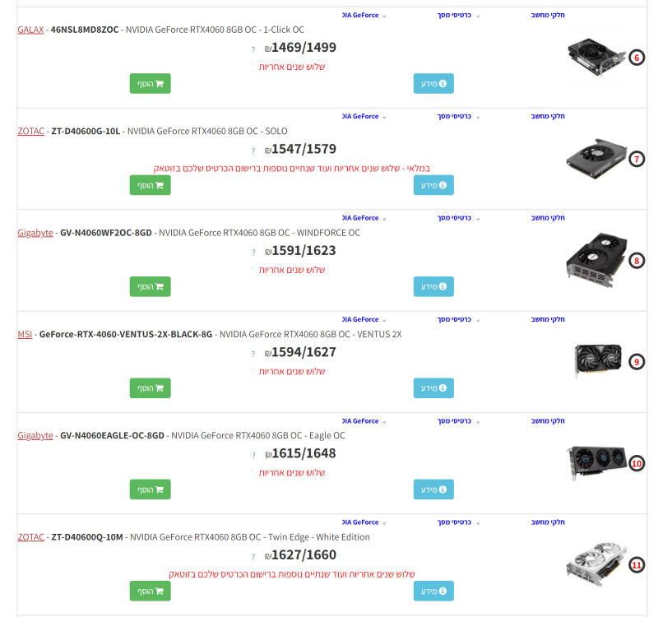Click the numbered badge 6 circle
Image resolution: width=672 pixels, height=617 pixels.
point(637,58)
